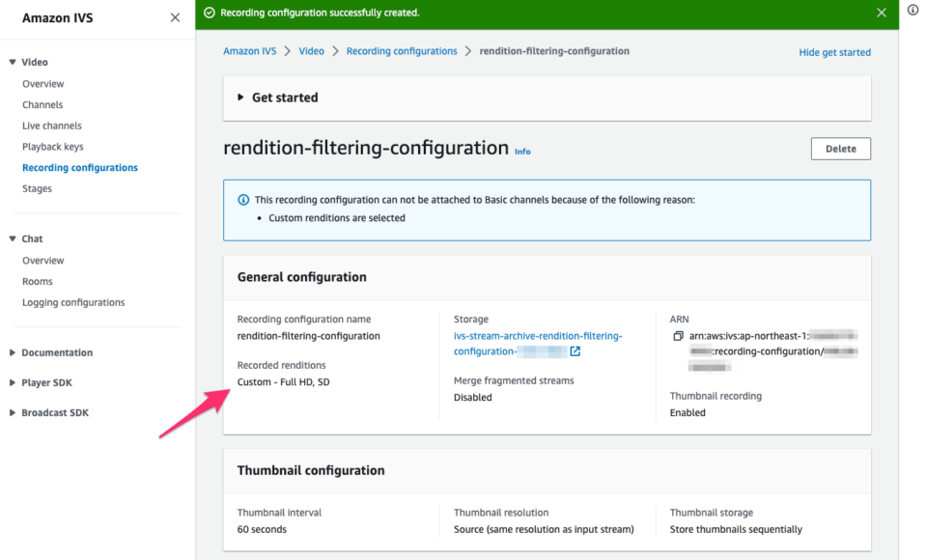Image resolution: width=927 pixels, height=560 pixels.
Task: Select Recording configurations in sidebar
Action: (80, 168)
